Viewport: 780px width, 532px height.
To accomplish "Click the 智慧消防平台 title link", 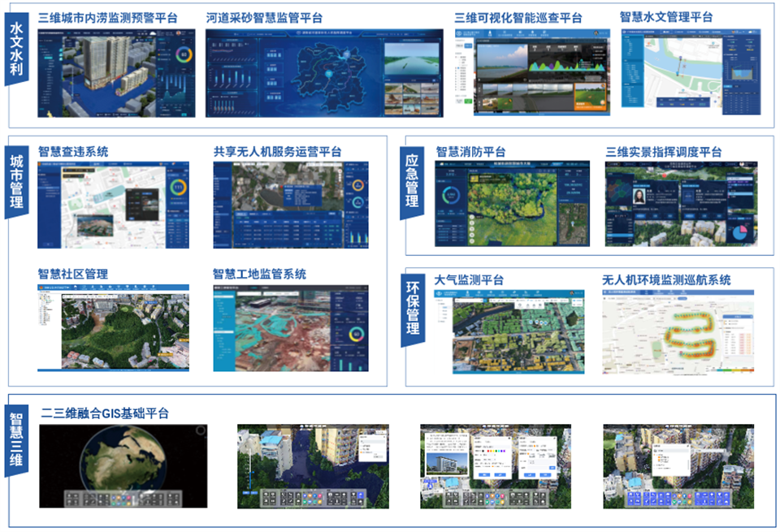I will 470,152.
